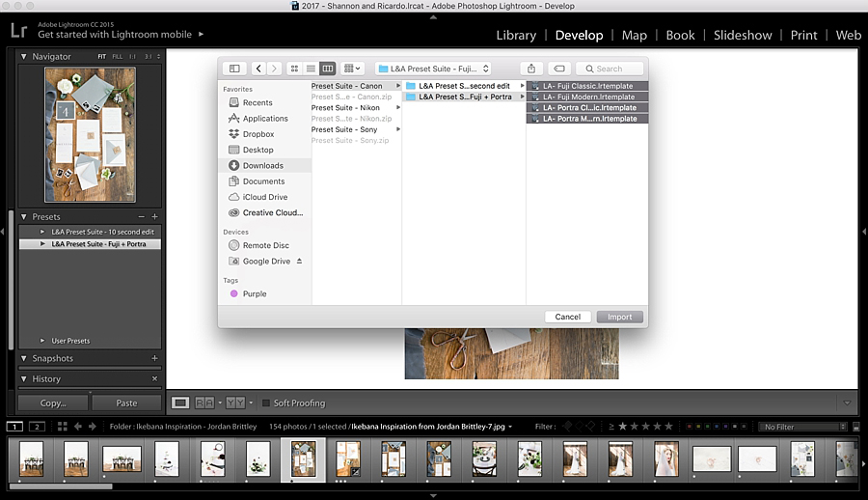Select Google Drive under Devices
The height and width of the screenshot is (500, 868).
(x=266, y=261)
